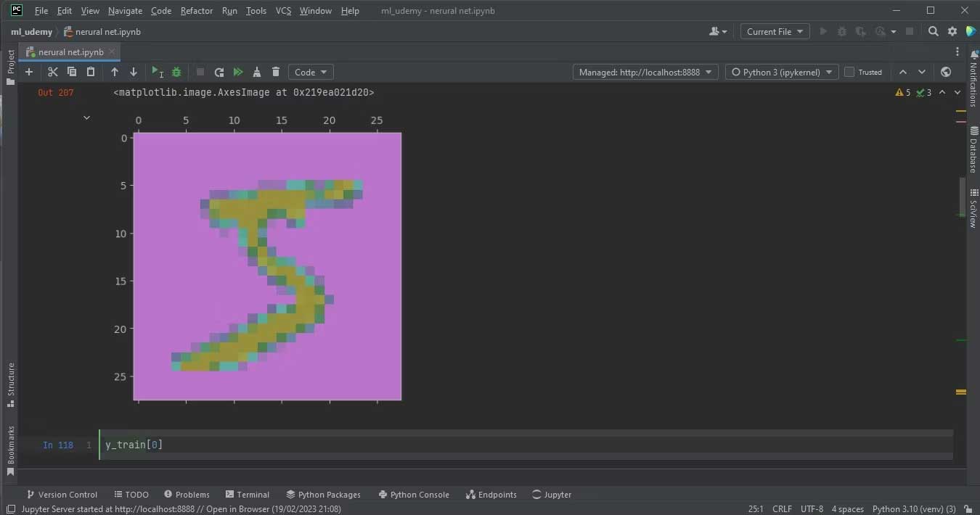Expand the Managed localhost:8888 server dropdown
The width and height of the screenshot is (980, 515).
(x=645, y=72)
